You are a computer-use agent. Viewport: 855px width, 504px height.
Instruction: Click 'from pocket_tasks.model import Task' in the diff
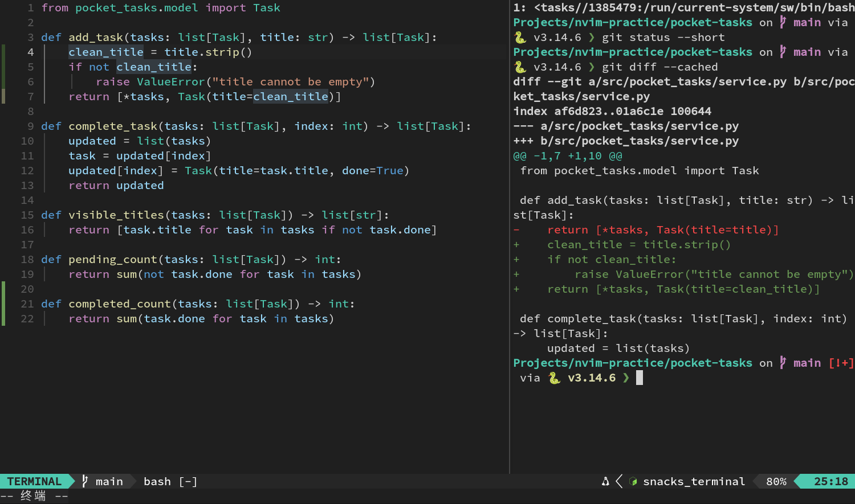pyautogui.click(x=640, y=171)
